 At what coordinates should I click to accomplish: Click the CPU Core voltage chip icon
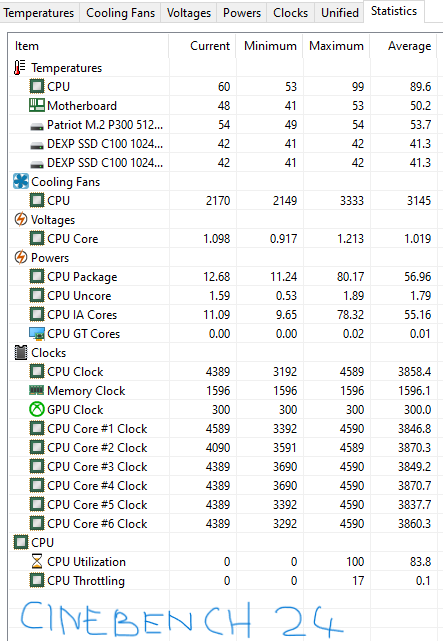37,238
